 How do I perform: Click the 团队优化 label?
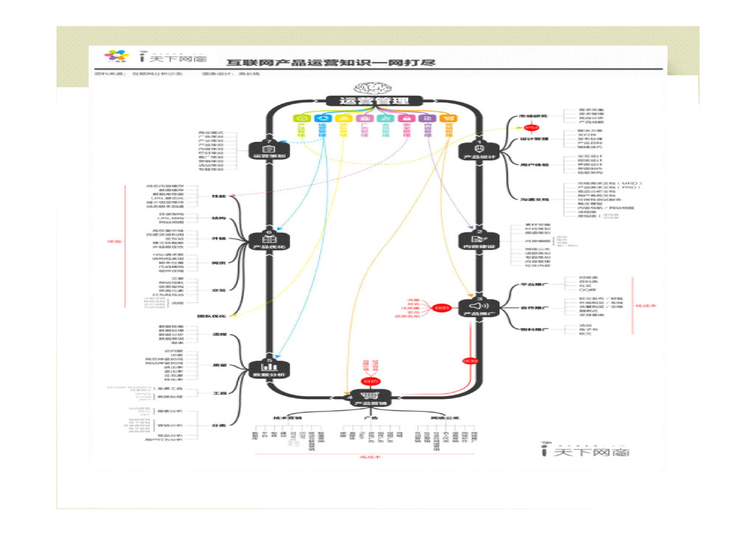tap(212, 316)
